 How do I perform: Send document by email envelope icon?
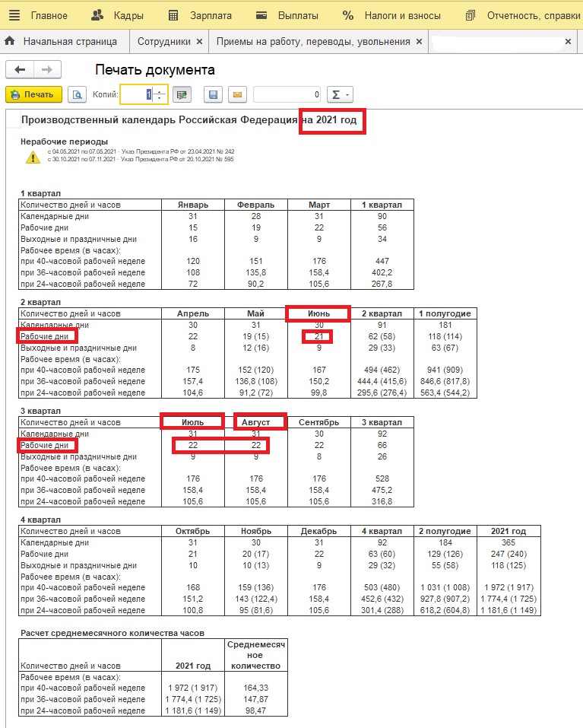[237, 94]
